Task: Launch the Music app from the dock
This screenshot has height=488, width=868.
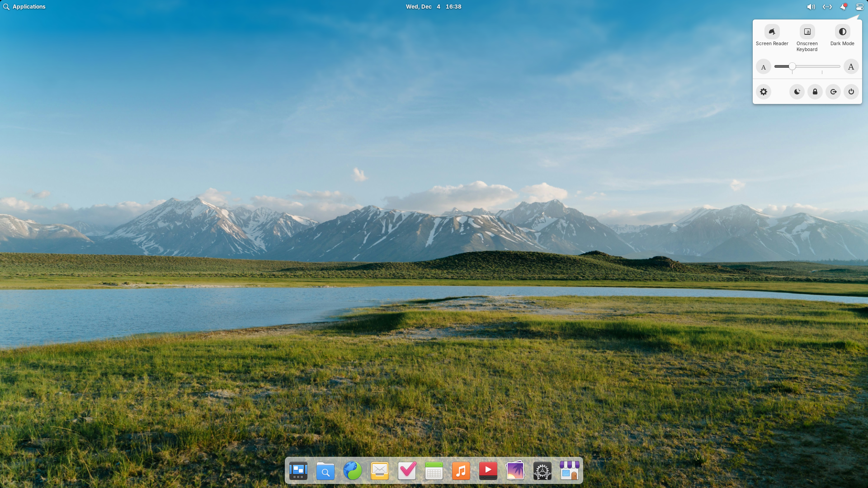Action: point(461,471)
